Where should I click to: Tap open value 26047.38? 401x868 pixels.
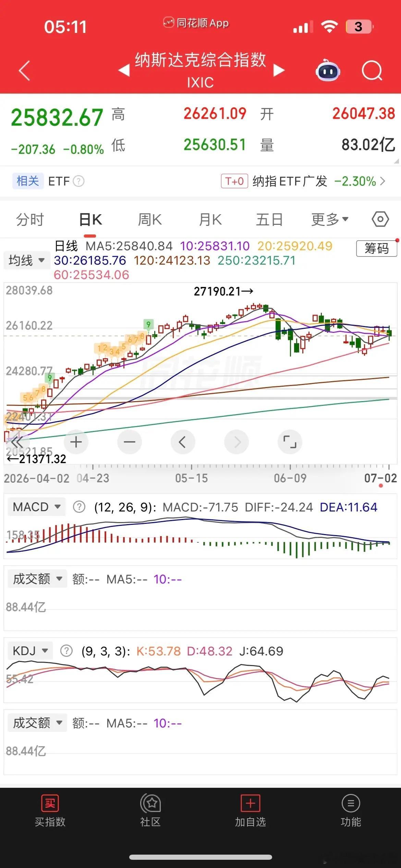coord(364,113)
